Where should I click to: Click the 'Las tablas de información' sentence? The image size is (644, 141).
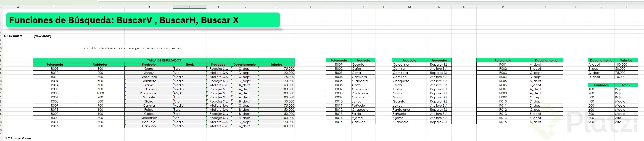[x=132, y=48]
